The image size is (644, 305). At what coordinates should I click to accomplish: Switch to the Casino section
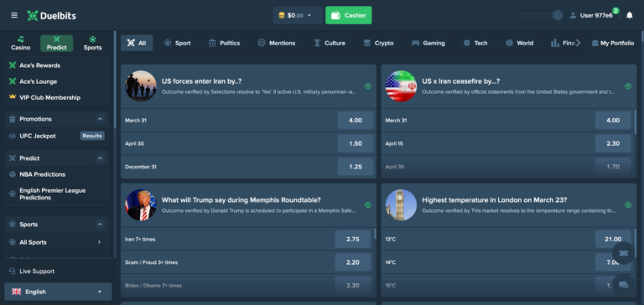point(20,44)
